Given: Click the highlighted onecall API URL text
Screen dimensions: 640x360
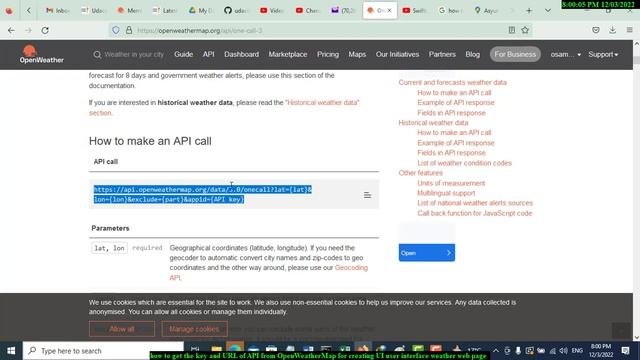Looking at the screenshot, I should click(x=202, y=194).
